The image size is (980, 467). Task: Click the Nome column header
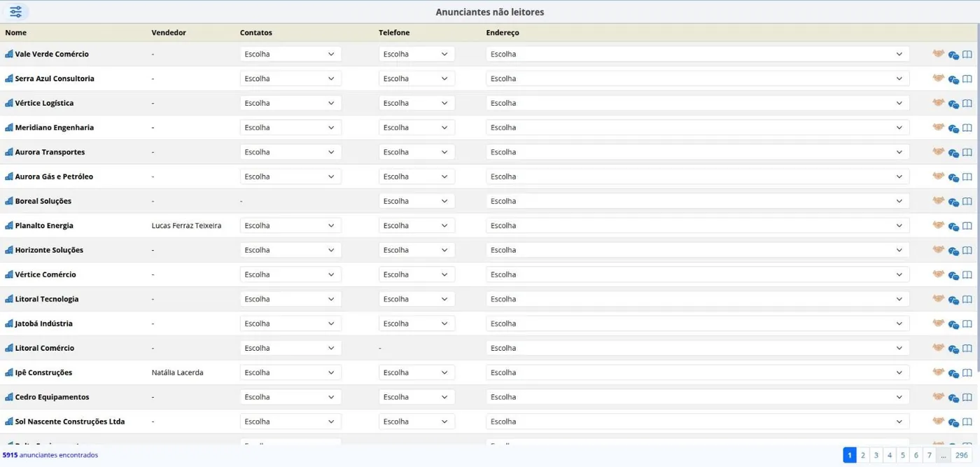(16, 33)
